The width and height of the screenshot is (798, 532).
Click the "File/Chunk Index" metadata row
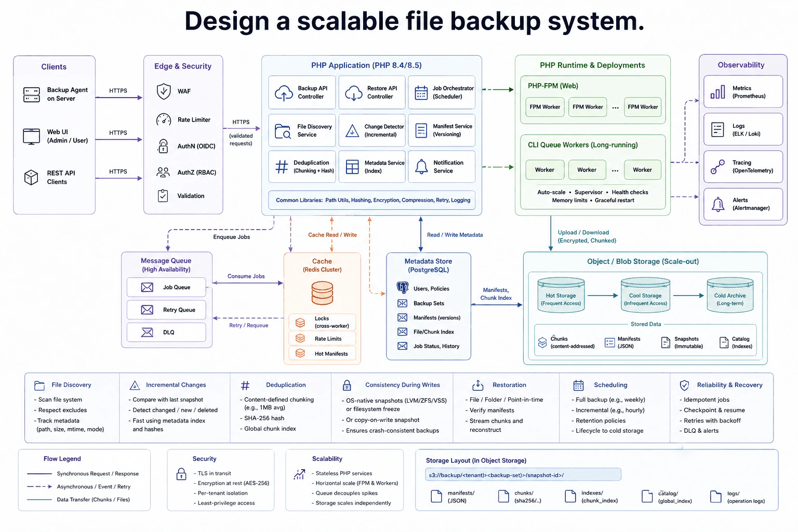[x=425, y=332]
